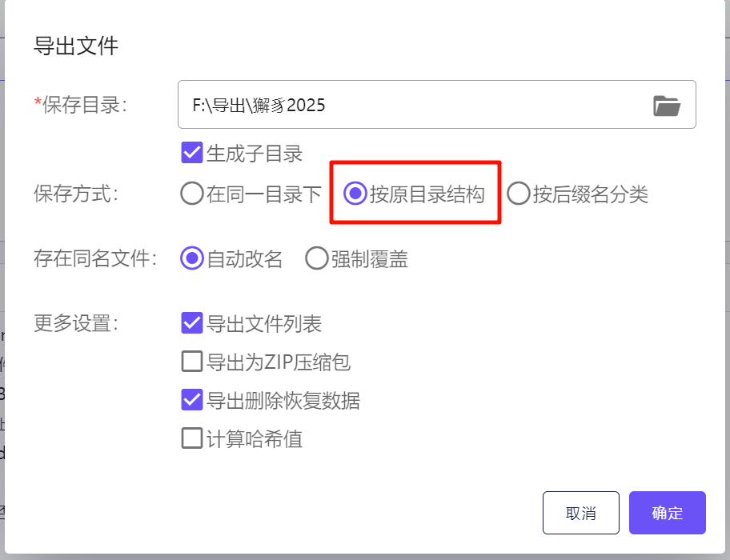Disable the 导出文件列表 checkbox
This screenshot has height=560, width=730.
[191, 323]
